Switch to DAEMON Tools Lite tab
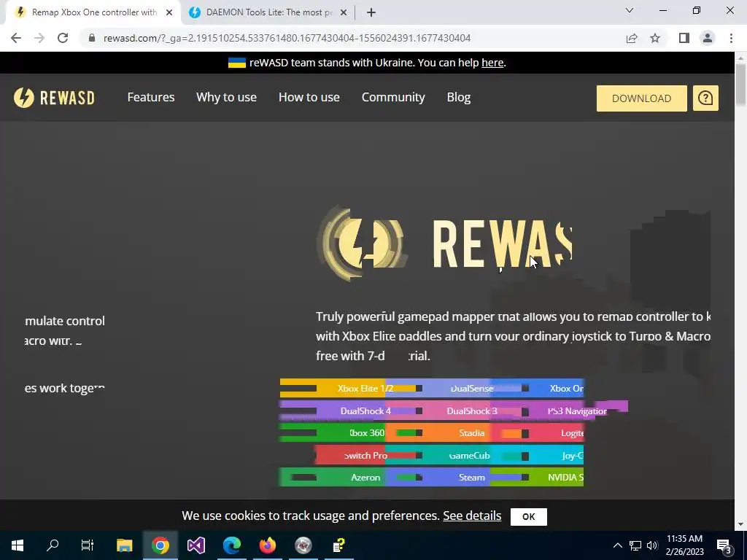 (x=268, y=12)
